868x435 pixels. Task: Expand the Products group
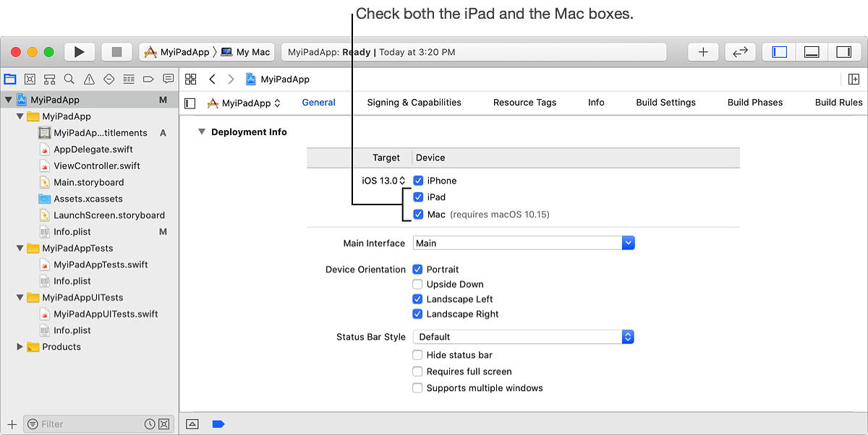(x=20, y=347)
